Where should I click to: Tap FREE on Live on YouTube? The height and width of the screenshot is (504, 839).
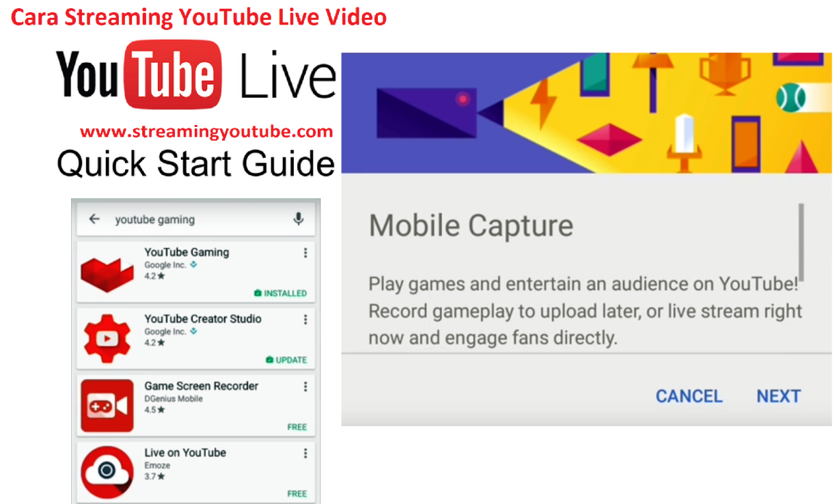pos(297,494)
